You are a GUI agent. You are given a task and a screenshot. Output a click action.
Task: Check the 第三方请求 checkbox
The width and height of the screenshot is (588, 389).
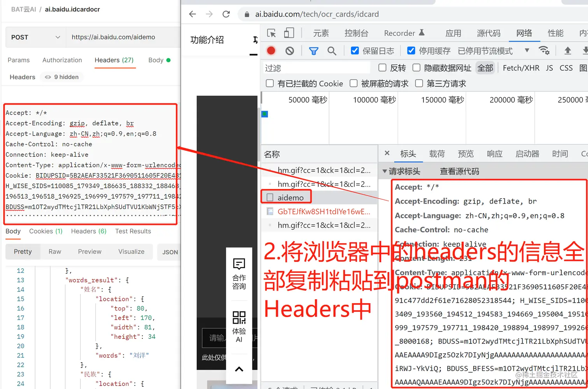[x=419, y=83]
